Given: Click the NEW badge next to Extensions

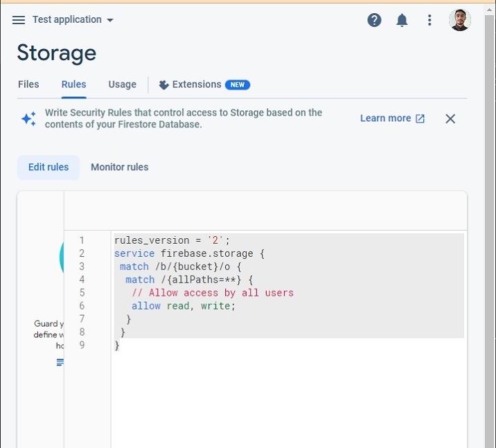Looking at the screenshot, I should [238, 85].
